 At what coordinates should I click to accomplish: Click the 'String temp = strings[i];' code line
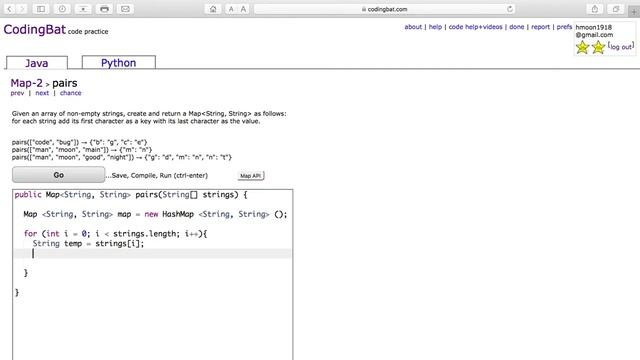click(x=88, y=244)
